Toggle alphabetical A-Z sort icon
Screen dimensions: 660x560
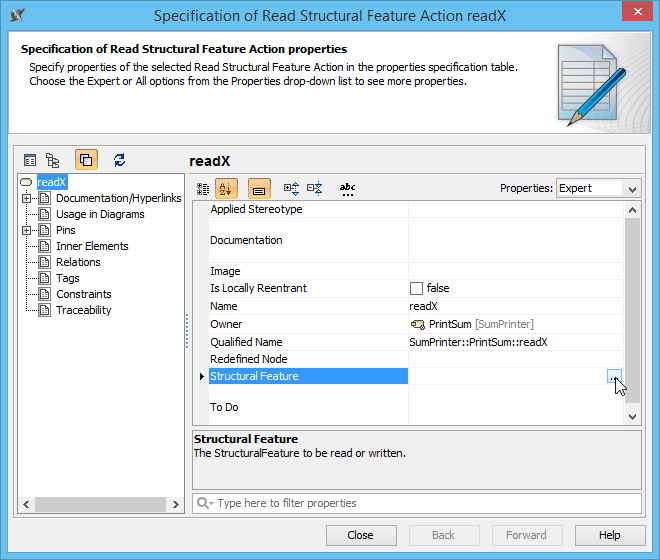[x=226, y=189]
